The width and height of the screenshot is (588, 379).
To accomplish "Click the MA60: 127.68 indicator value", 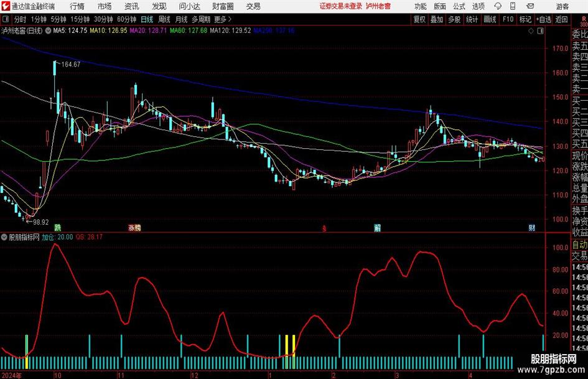I will [x=189, y=30].
